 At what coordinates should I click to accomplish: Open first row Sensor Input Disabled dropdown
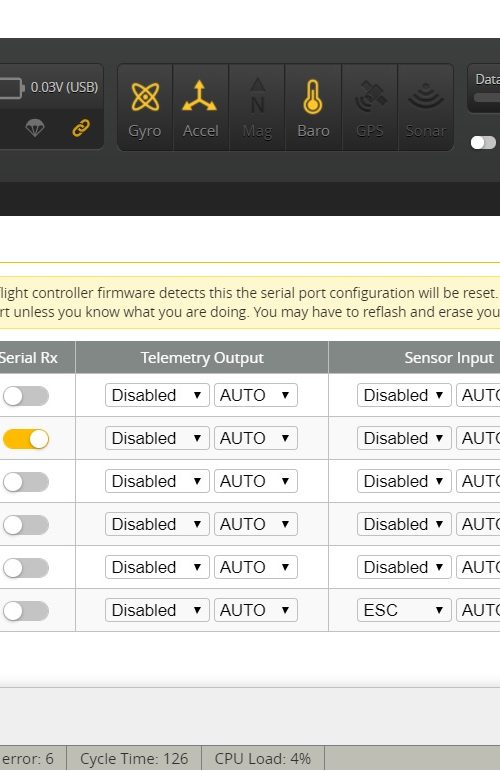(x=404, y=395)
